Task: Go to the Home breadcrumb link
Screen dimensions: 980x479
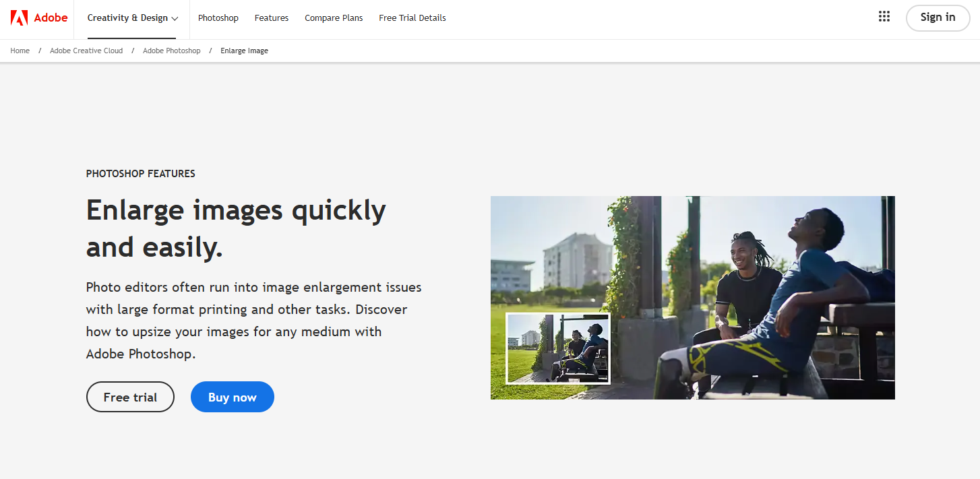Action: 20,51
